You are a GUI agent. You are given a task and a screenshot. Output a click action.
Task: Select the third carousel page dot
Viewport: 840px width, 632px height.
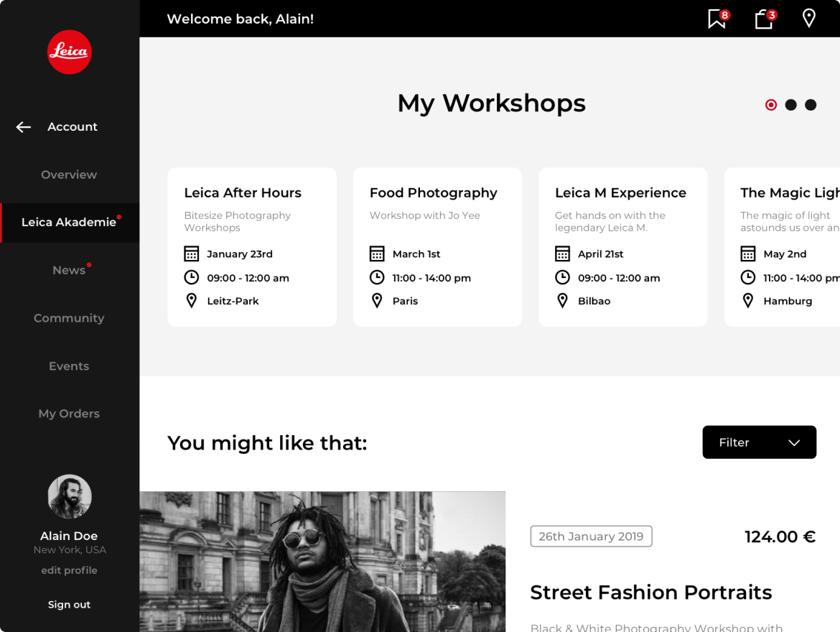point(811,105)
